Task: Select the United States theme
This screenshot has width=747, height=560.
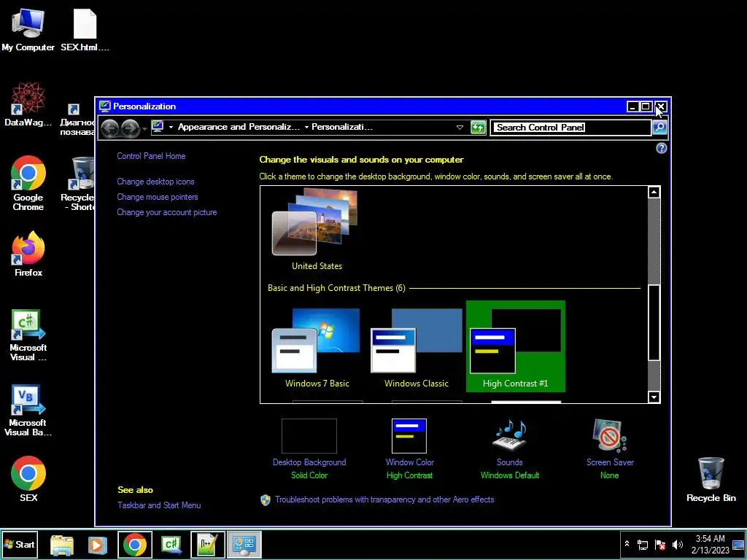Action: (317, 230)
